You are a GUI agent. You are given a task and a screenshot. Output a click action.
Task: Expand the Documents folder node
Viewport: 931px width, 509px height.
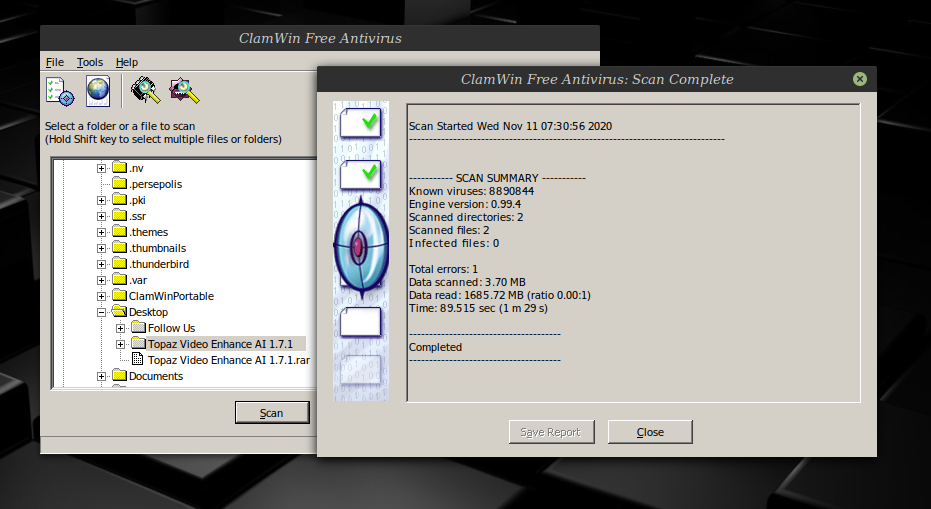[x=102, y=377]
